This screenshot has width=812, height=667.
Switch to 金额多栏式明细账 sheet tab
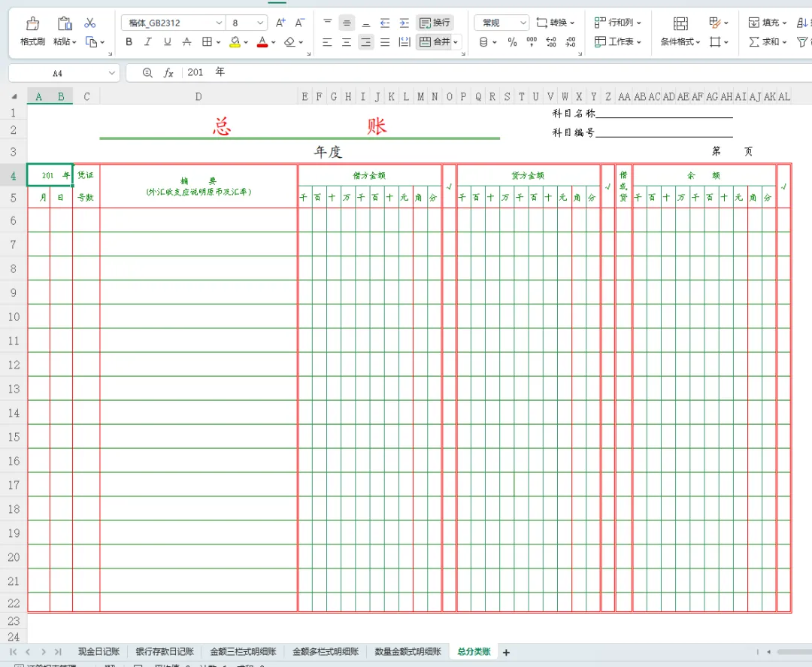326,651
